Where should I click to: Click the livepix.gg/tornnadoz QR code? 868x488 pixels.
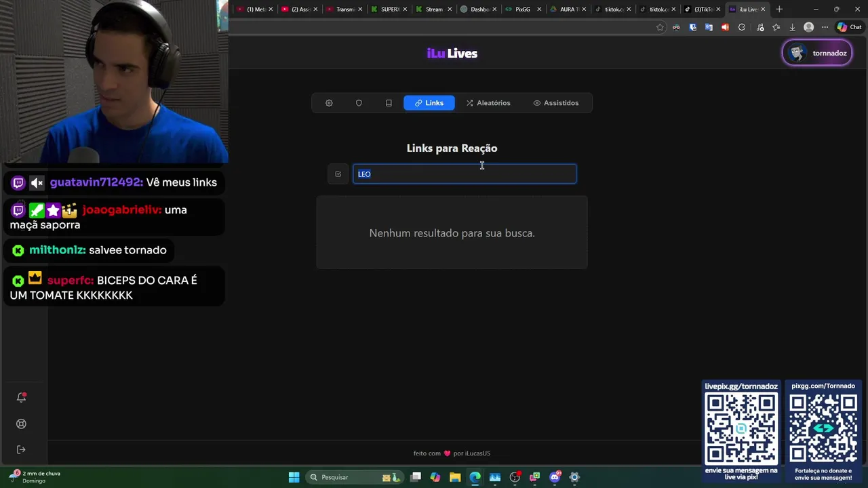click(x=741, y=428)
